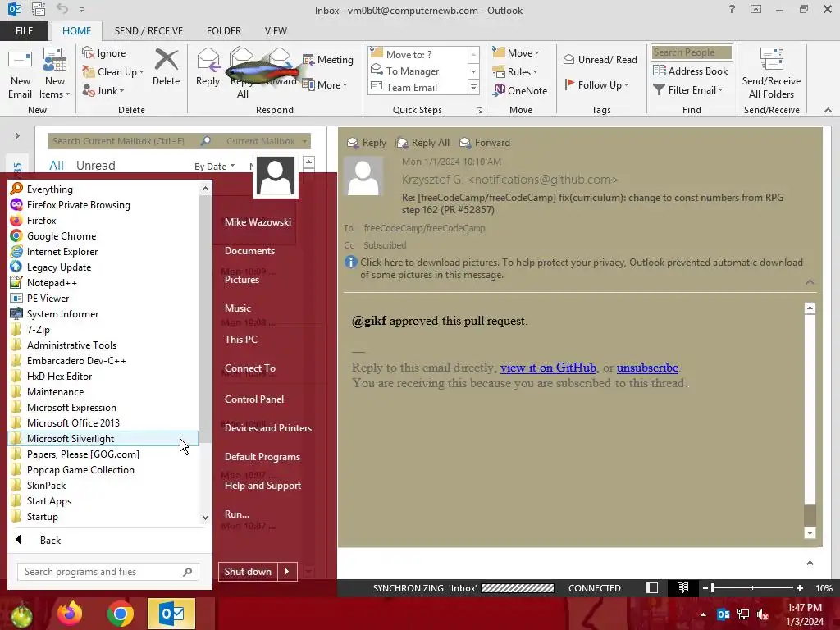
Task: Click Reply in the reading pane
Action: (x=367, y=143)
